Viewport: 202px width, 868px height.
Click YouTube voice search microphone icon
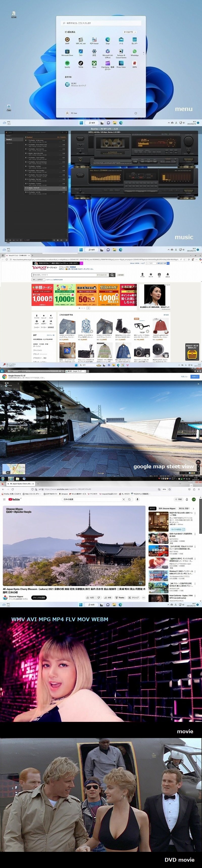coord(137,499)
